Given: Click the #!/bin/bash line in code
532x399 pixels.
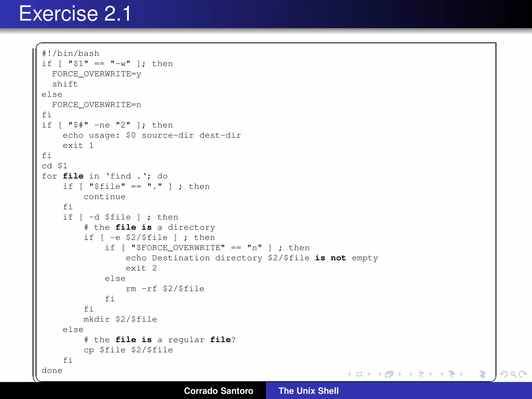Looking at the screenshot, I should (71, 54).
